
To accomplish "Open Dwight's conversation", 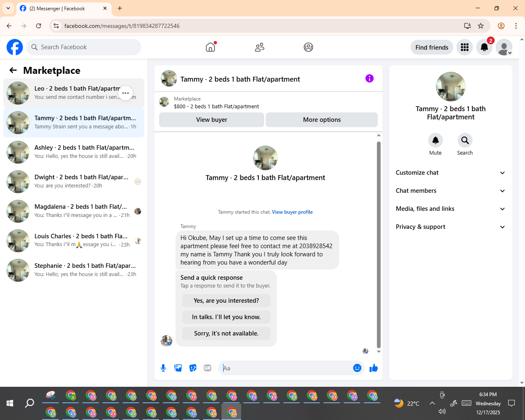I will 74,182.
